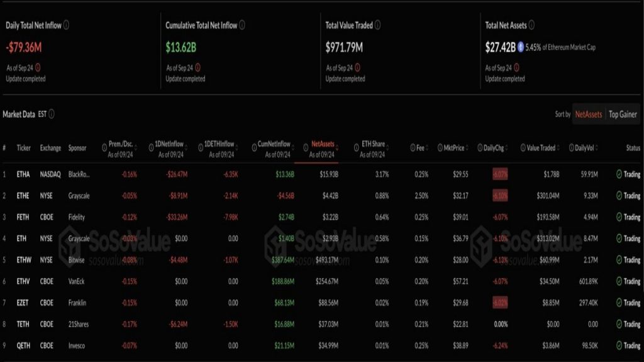Click red-highlighted DailyChg value in EZET row
Image resolution: width=644 pixels, height=362 pixels.
coord(499,303)
